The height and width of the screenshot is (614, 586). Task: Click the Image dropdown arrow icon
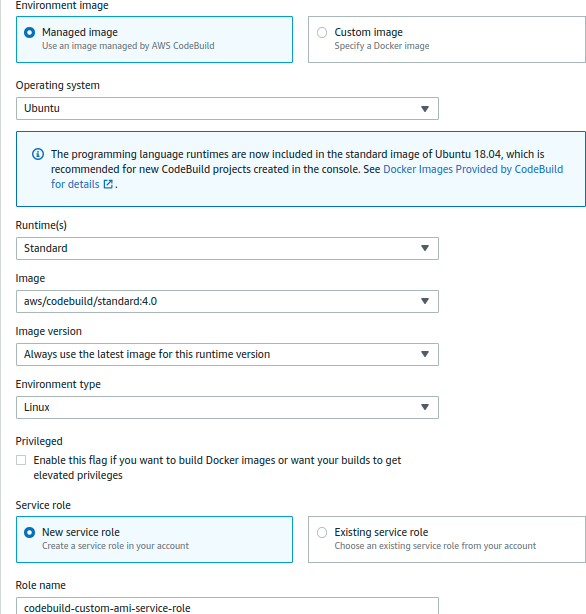click(425, 301)
